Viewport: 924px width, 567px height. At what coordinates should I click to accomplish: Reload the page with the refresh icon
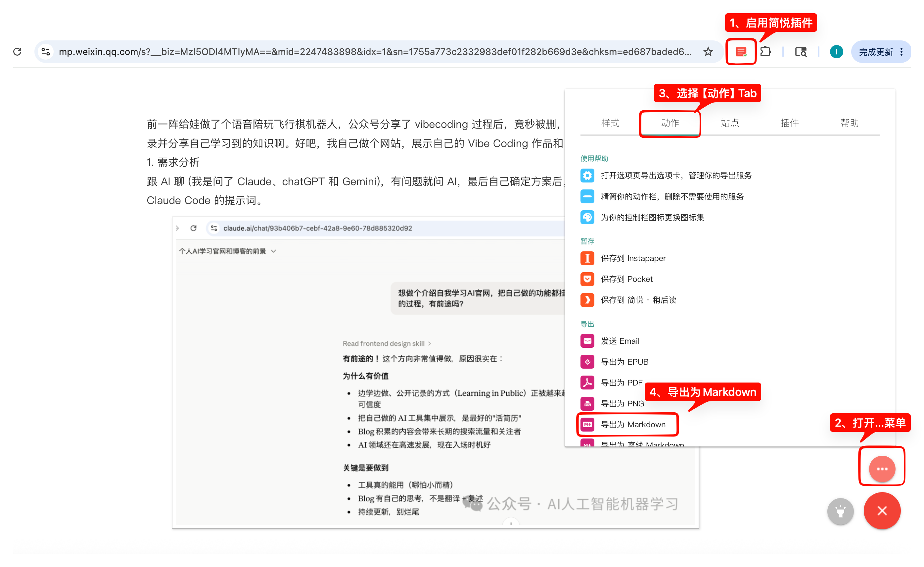tap(17, 51)
